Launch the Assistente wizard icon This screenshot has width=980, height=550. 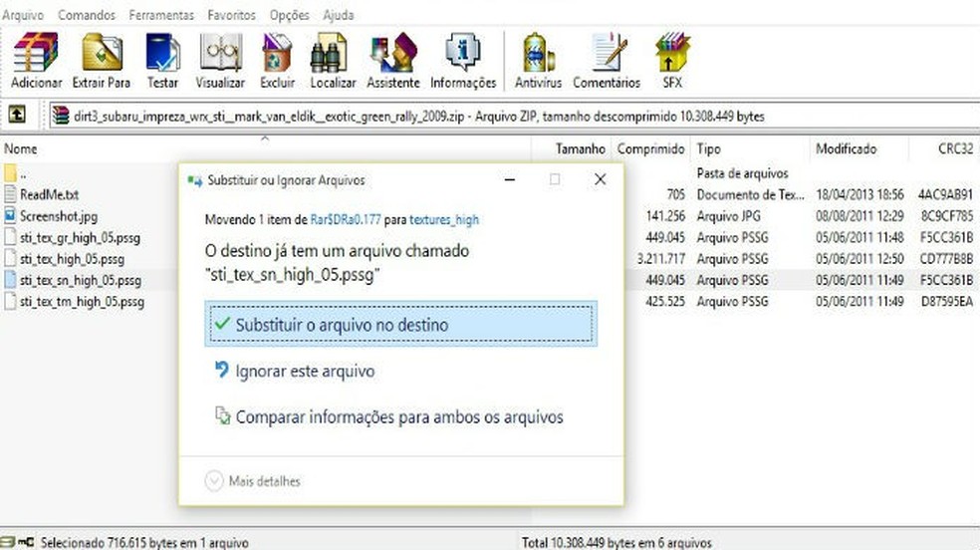tap(393, 53)
